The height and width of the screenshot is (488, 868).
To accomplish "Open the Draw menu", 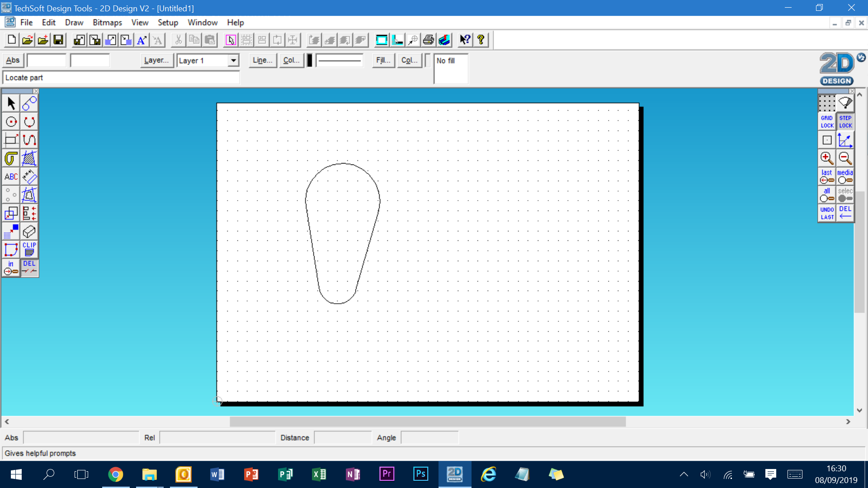I will (x=74, y=22).
